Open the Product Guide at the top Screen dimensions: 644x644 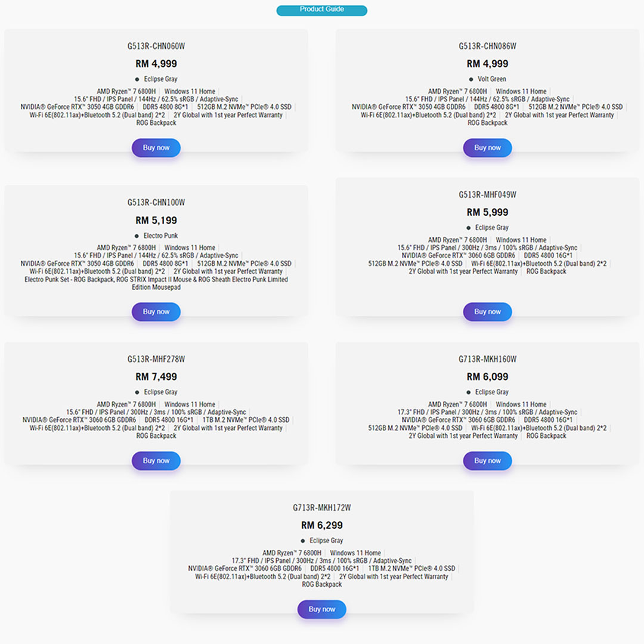pos(321,10)
